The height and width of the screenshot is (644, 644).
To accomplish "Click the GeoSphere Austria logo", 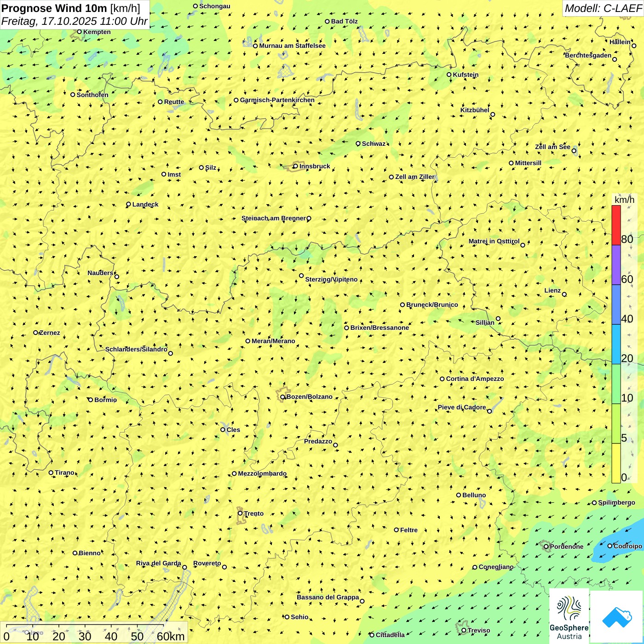I will (569, 617).
